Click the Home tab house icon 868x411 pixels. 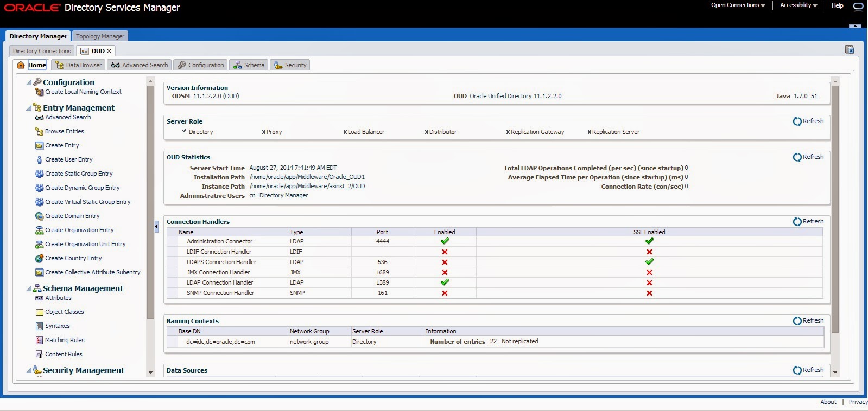(21, 65)
